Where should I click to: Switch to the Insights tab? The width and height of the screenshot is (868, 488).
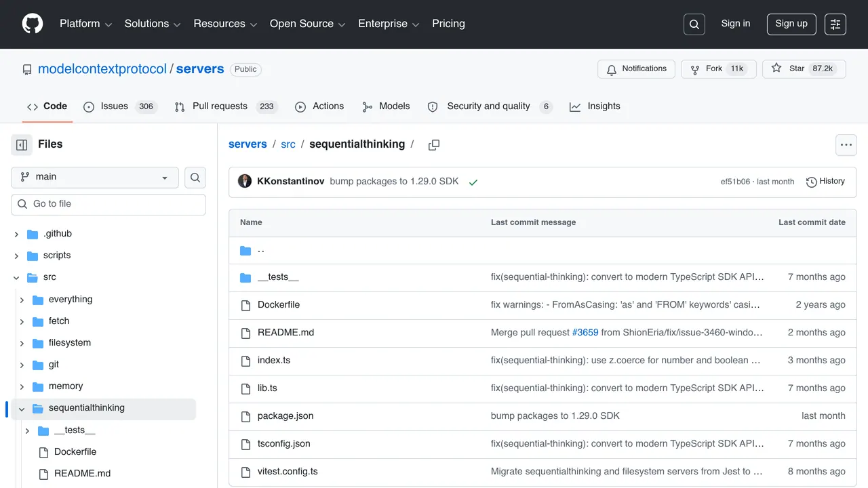click(595, 106)
